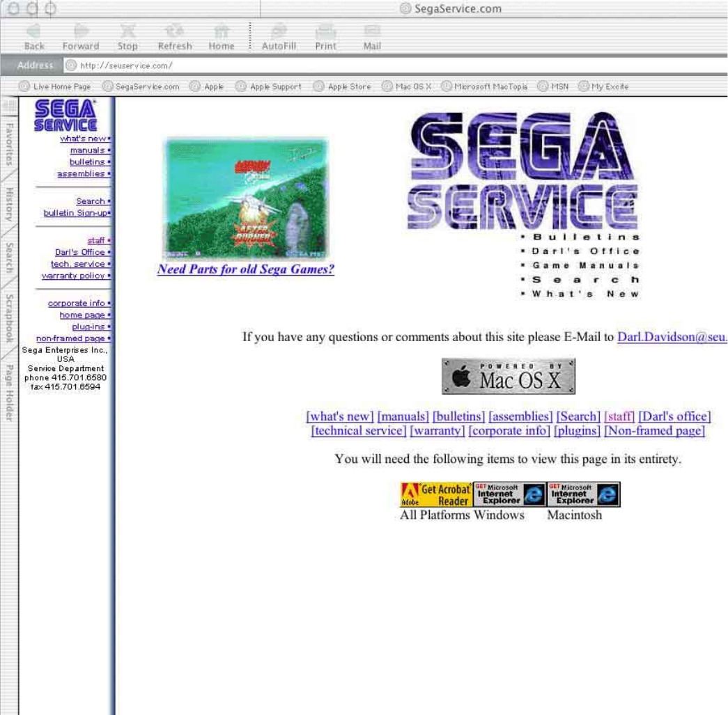This screenshot has width=728, height=715.
Task: Open the MSN bookmark
Action: pyautogui.click(x=553, y=86)
